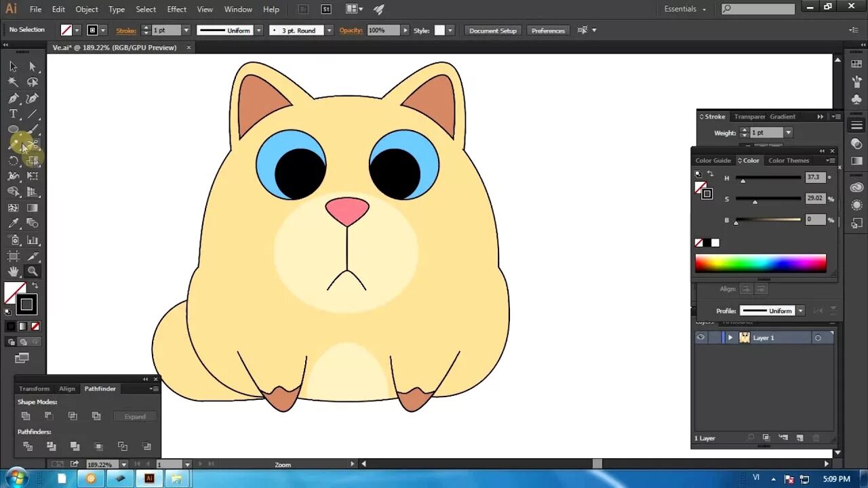
Task: Select the Pen tool
Action: 13,98
